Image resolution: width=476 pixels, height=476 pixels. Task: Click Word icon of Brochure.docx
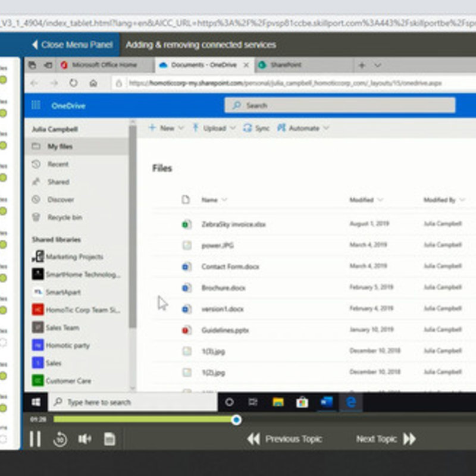tap(187, 288)
